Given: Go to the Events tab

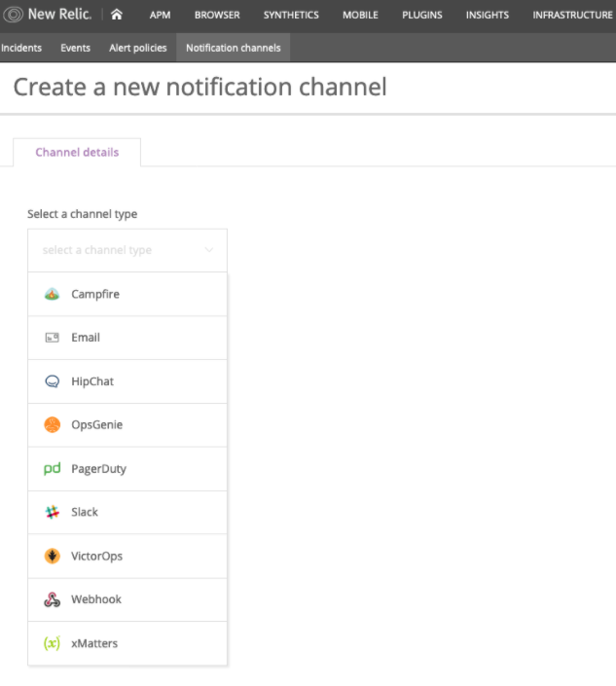Looking at the screenshot, I should [75, 48].
